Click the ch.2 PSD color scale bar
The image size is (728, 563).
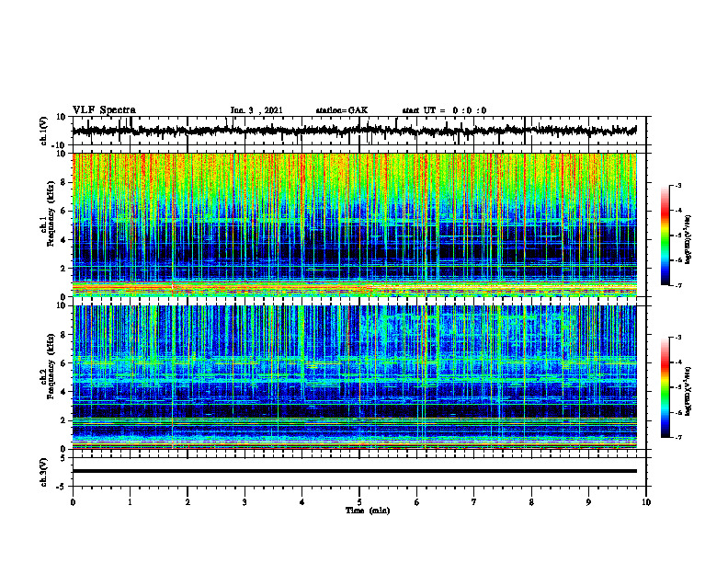pos(665,387)
